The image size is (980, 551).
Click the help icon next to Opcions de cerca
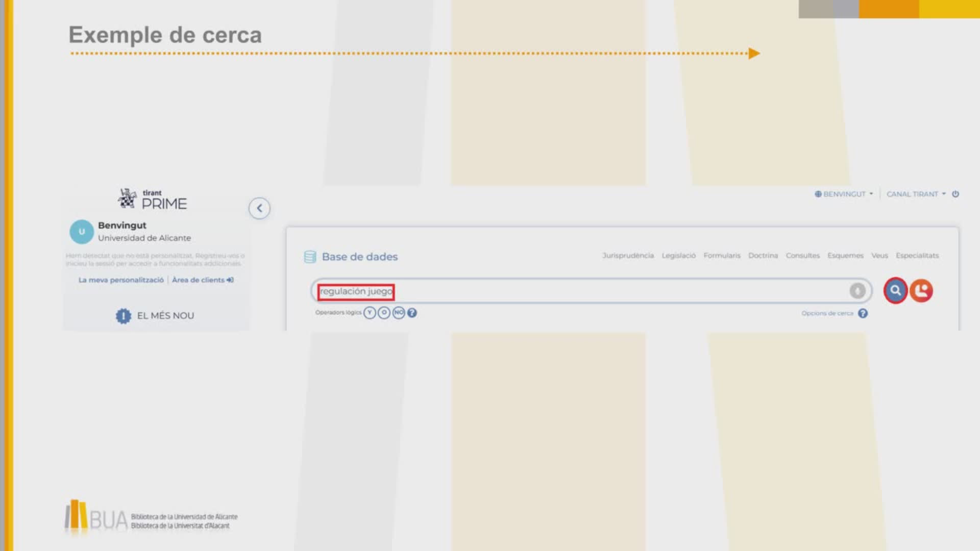[863, 313]
